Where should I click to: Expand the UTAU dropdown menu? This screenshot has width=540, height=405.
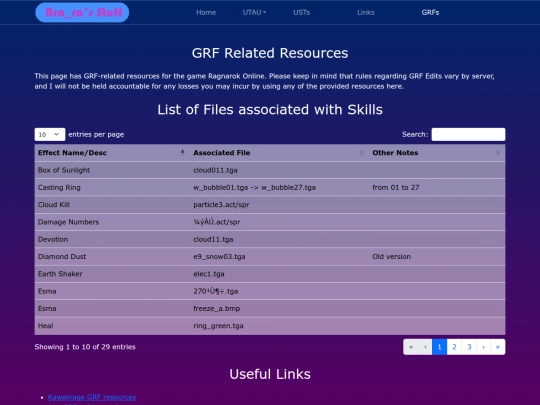(x=254, y=12)
